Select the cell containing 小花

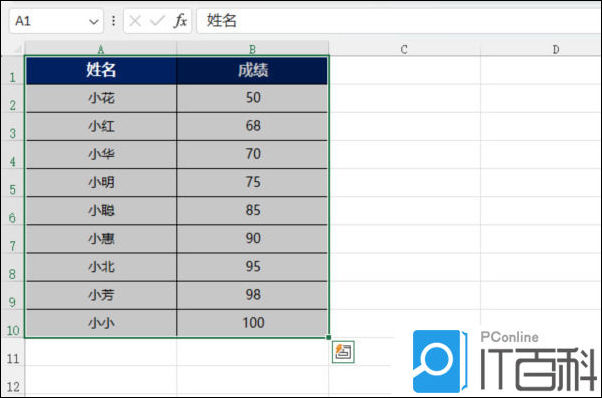(101, 99)
